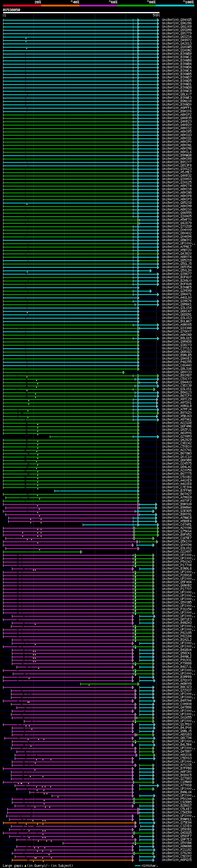Click the UniRef100_A9TCZ9 label
This screenshot has width=197, height=868.
[x=177, y=399]
